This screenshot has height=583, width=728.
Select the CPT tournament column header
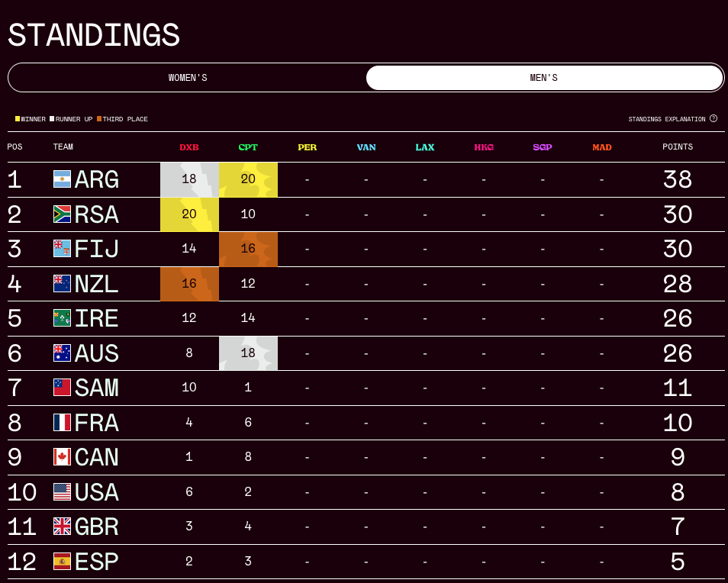pos(248,147)
